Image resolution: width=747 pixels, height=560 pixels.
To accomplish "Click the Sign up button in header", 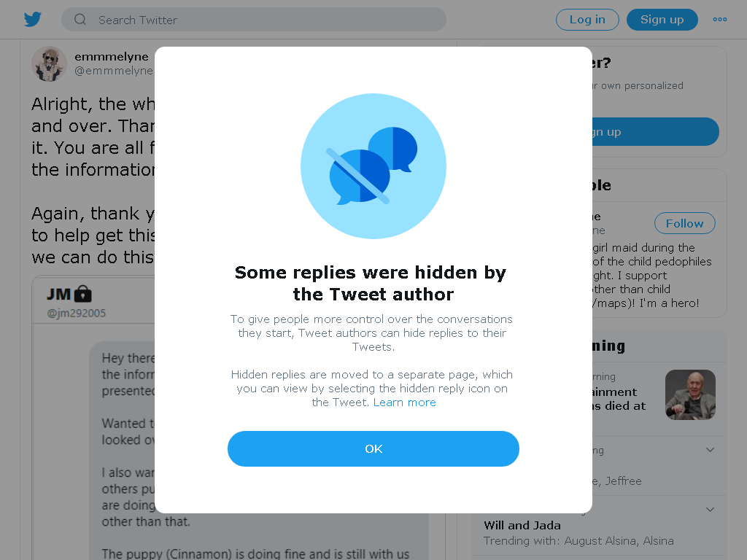I will tap(662, 20).
